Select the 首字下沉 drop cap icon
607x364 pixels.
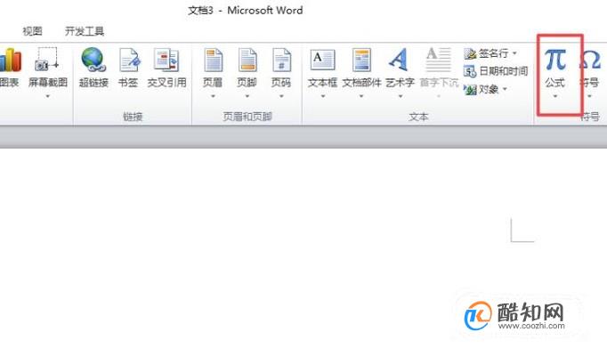pos(439,60)
